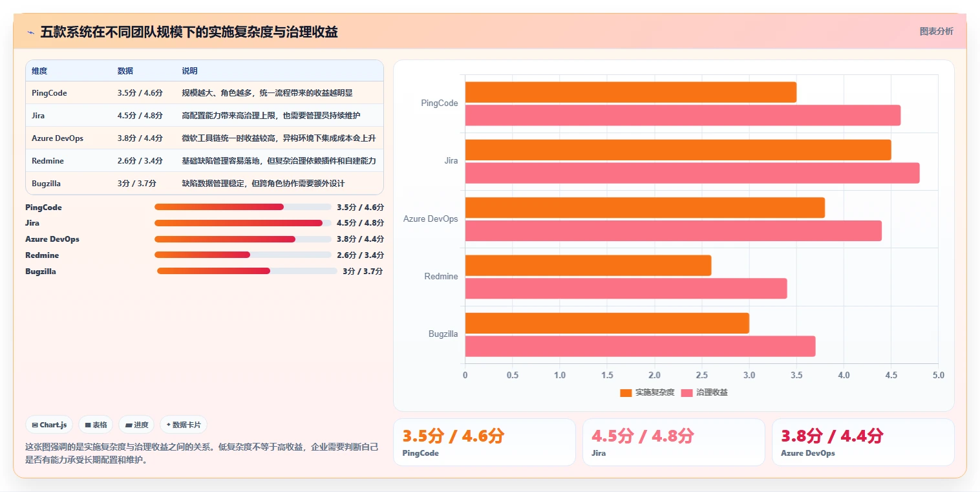Screen dimensions: 980x492
Task: Click Jira orange 实施复杂度 chart bar
Action: pyautogui.click(x=678, y=150)
